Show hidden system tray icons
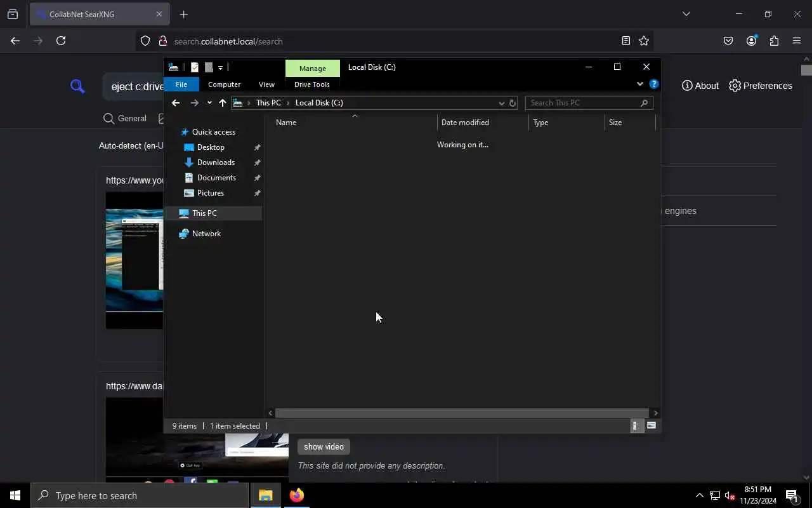The width and height of the screenshot is (812, 508). (x=699, y=495)
